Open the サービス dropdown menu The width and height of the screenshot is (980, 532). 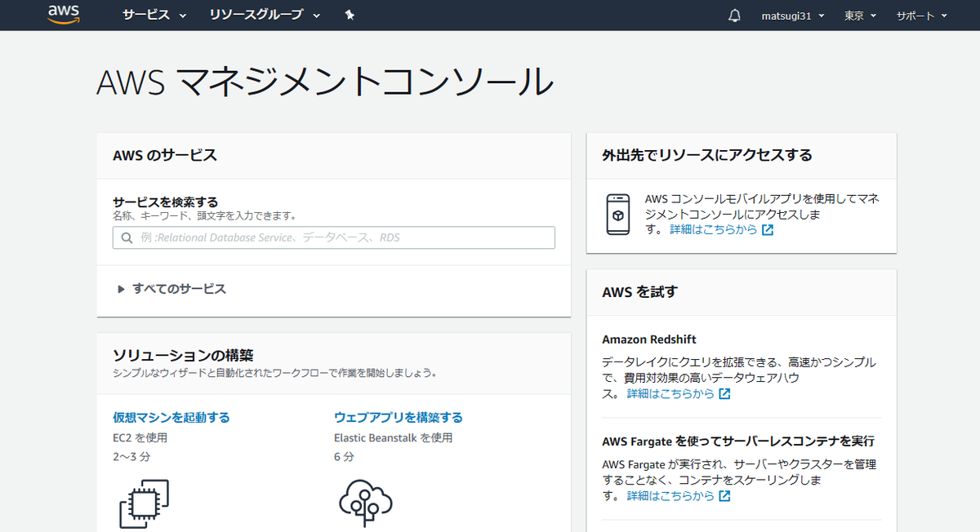tap(154, 16)
